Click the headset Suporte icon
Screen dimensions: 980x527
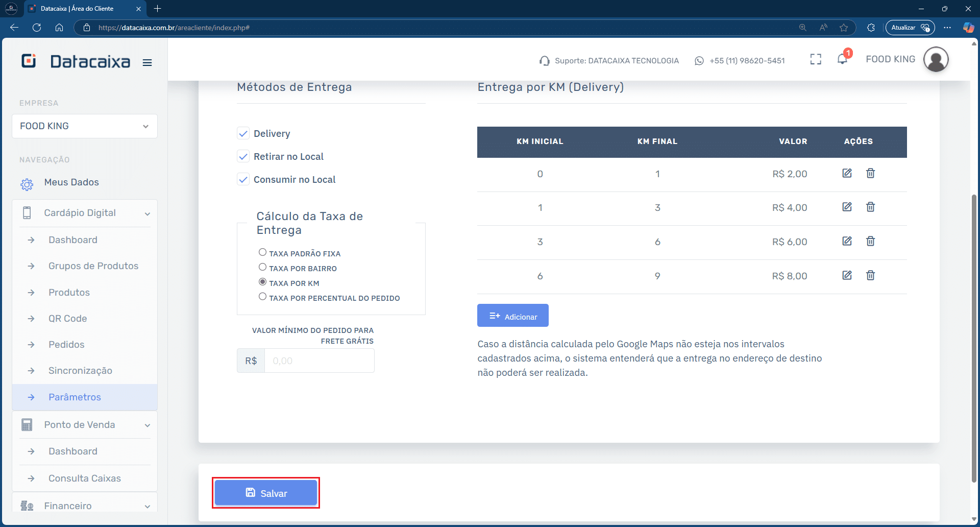point(544,60)
